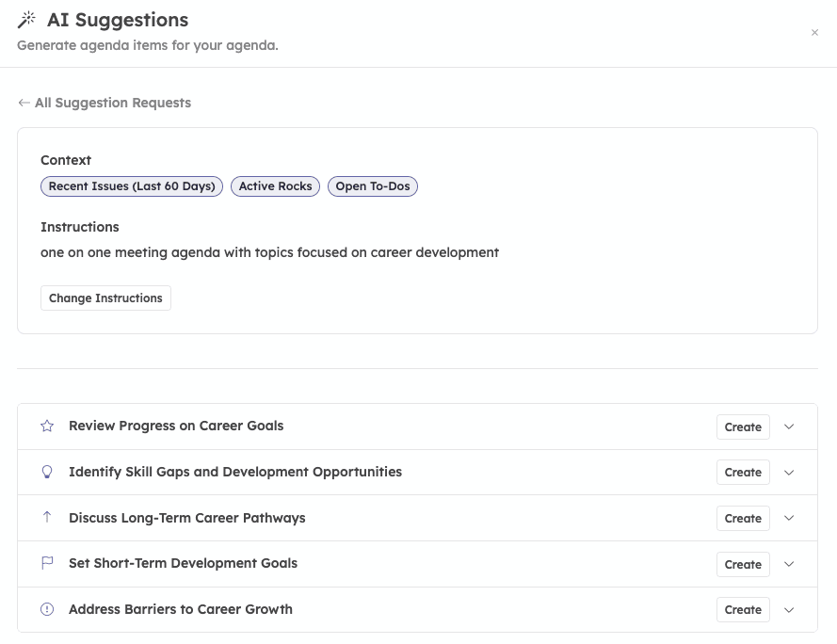Create the Discuss Long-Term Career Pathways item
The height and width of the screenshot is (644, 837).
pyautogui.click(x=743, y=519)
